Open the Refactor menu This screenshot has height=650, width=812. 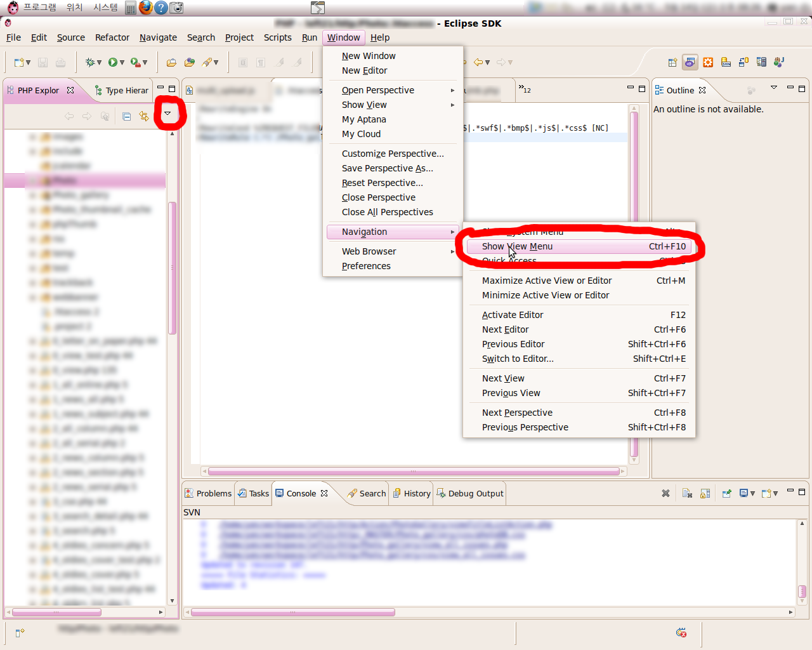112,37
